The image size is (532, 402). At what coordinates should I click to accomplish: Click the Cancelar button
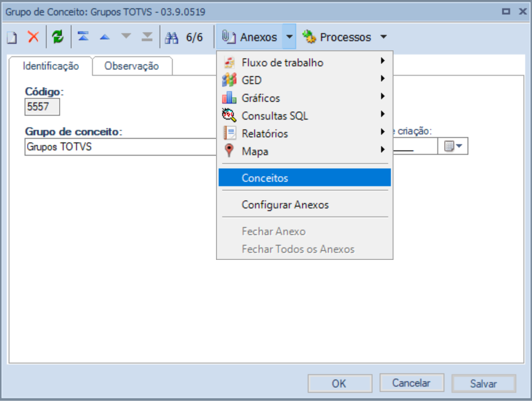pos(411,383)
